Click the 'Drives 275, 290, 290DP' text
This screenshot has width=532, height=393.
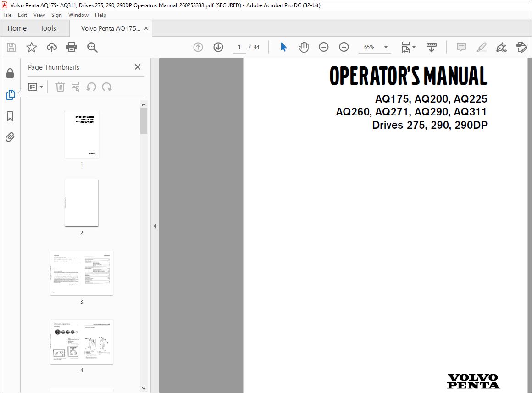click(430, 125)
